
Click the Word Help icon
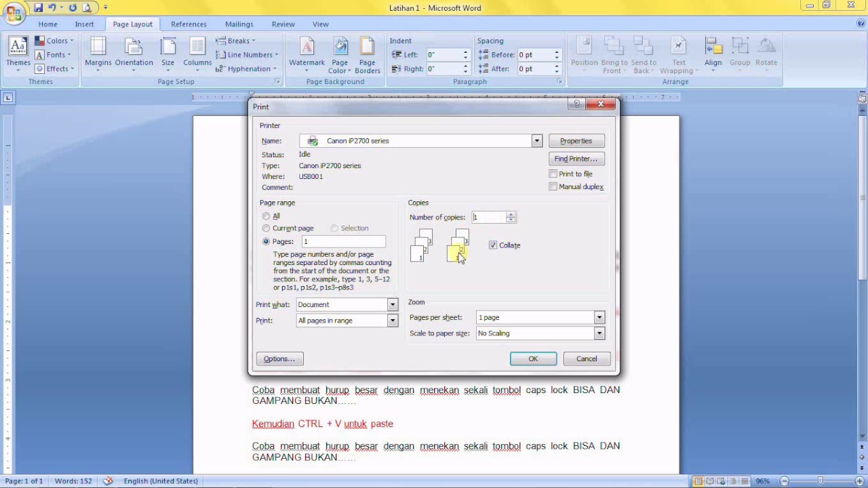[x=861, y=24]
